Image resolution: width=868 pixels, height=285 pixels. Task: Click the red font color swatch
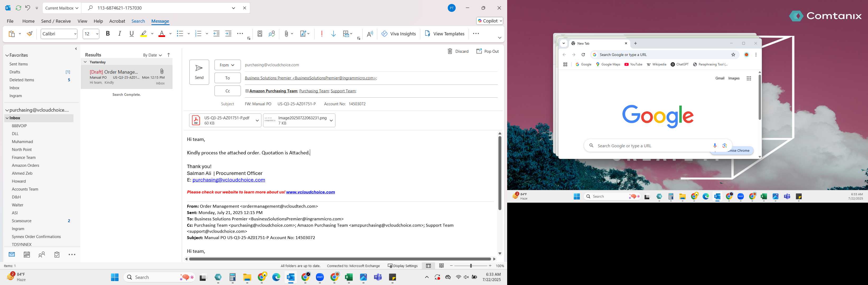[x=162, y=34]
